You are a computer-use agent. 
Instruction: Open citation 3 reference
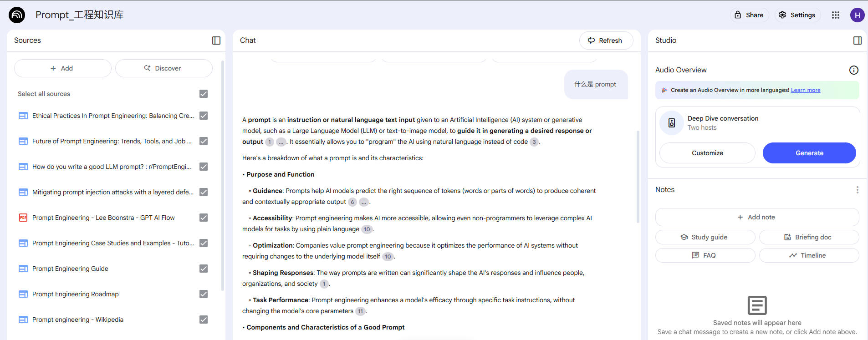tap(534, 142)
